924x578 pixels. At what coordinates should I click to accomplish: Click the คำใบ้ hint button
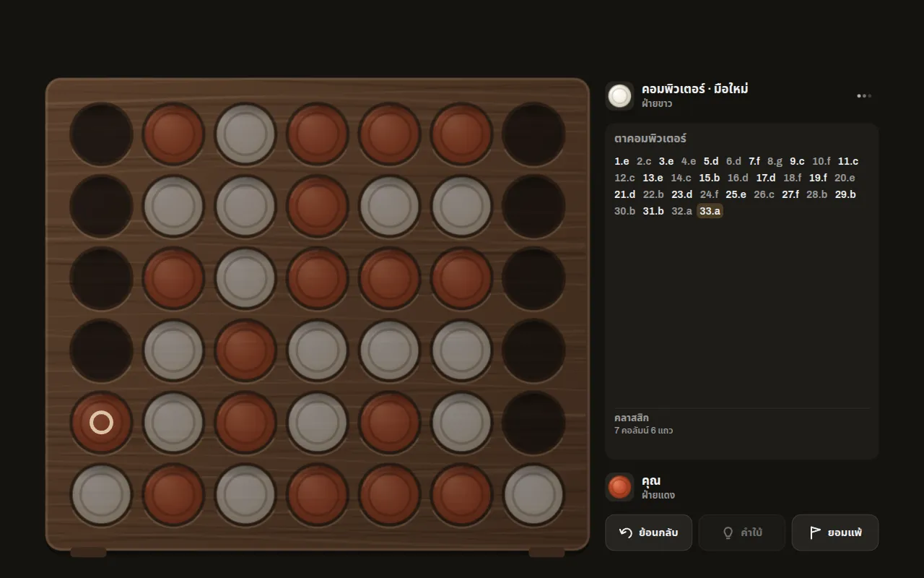741,532
